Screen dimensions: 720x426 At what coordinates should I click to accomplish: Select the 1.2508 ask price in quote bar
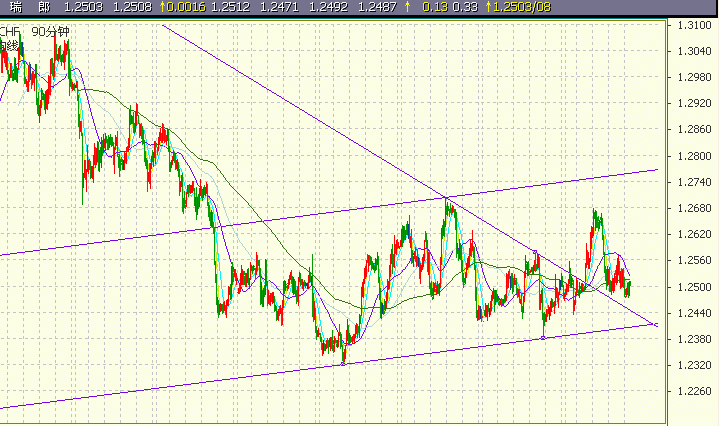132,7
